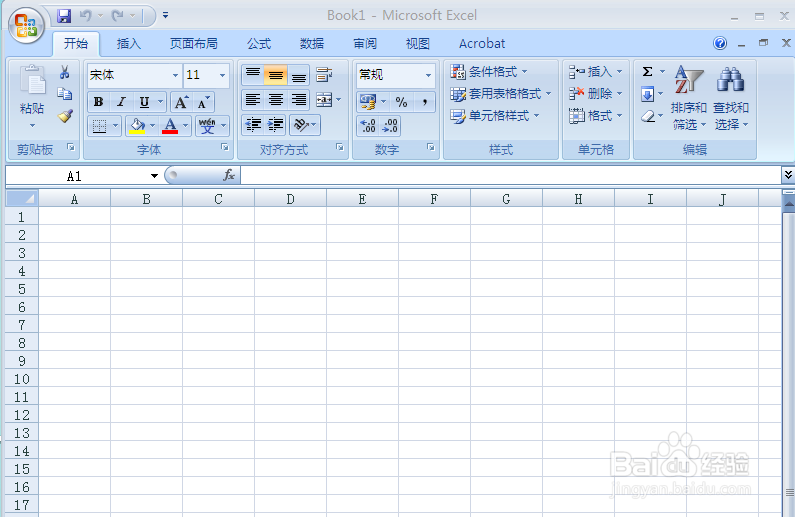This screenshot has height=517, width=795.
Task: Switch to the 插入 tab
Action: click(129, 44)
